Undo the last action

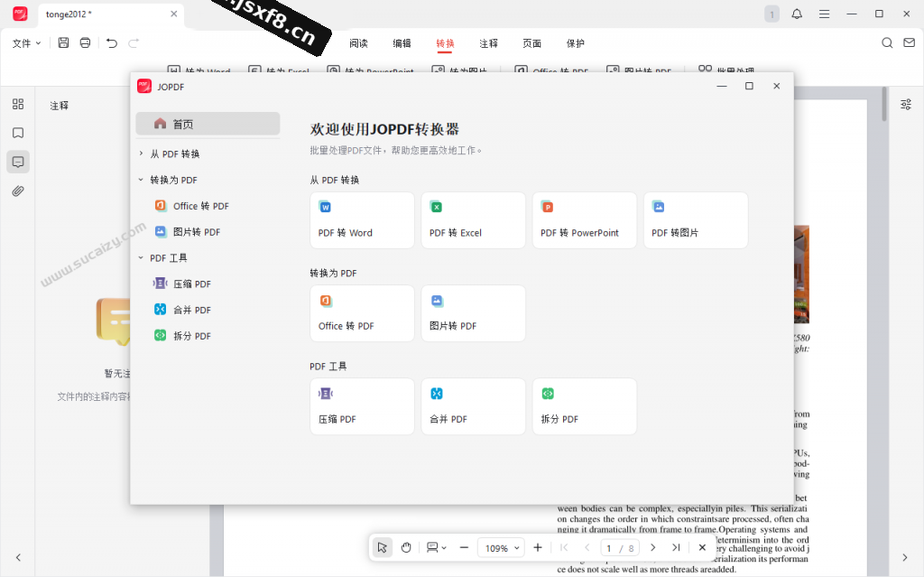[x=111, y=42]
